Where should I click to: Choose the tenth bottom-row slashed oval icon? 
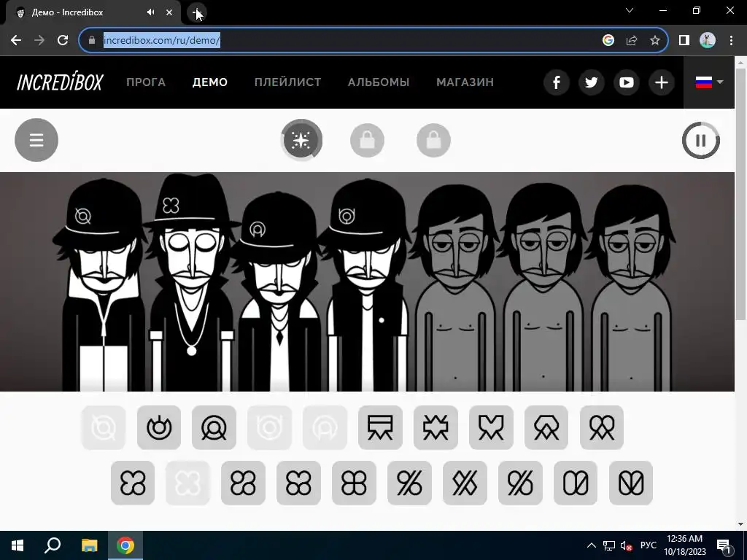click(631, 483)
